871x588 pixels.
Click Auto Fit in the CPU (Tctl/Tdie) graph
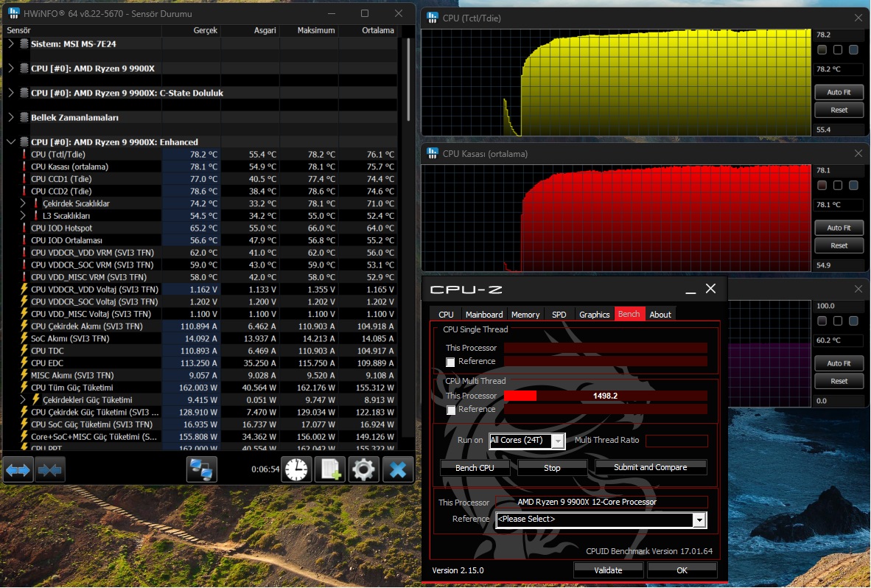[x=839, y=92]
